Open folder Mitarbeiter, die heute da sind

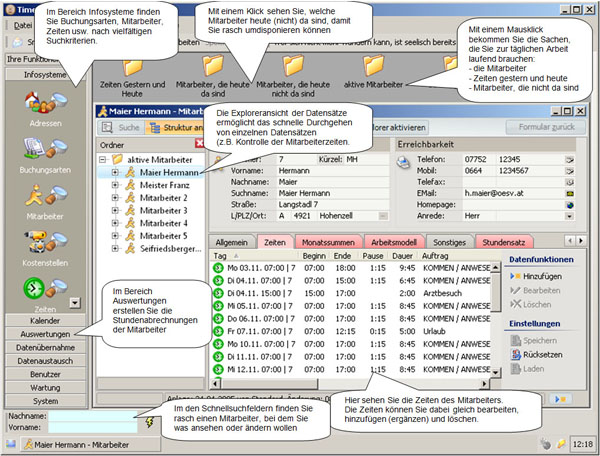pos(212,76)
